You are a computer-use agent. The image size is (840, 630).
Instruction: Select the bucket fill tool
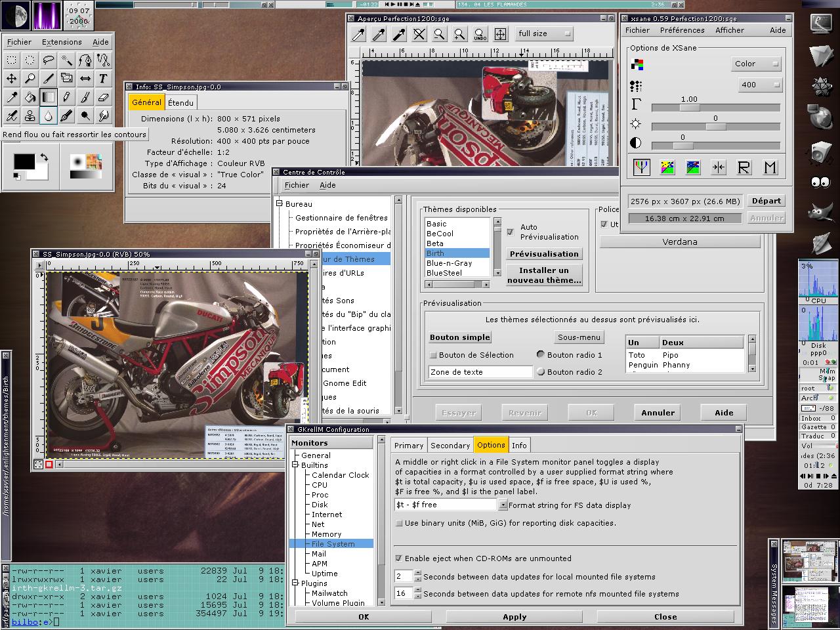pos(30,97)
